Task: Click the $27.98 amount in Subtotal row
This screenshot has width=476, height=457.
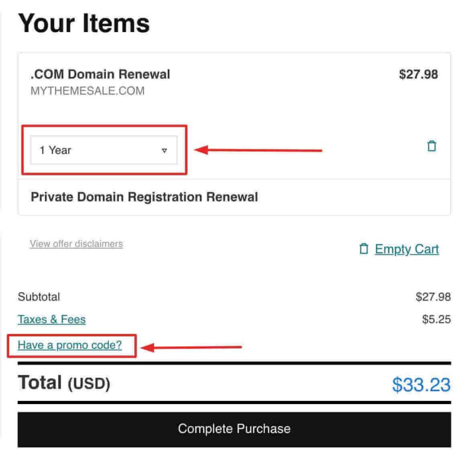Action: tap(433, 297)
